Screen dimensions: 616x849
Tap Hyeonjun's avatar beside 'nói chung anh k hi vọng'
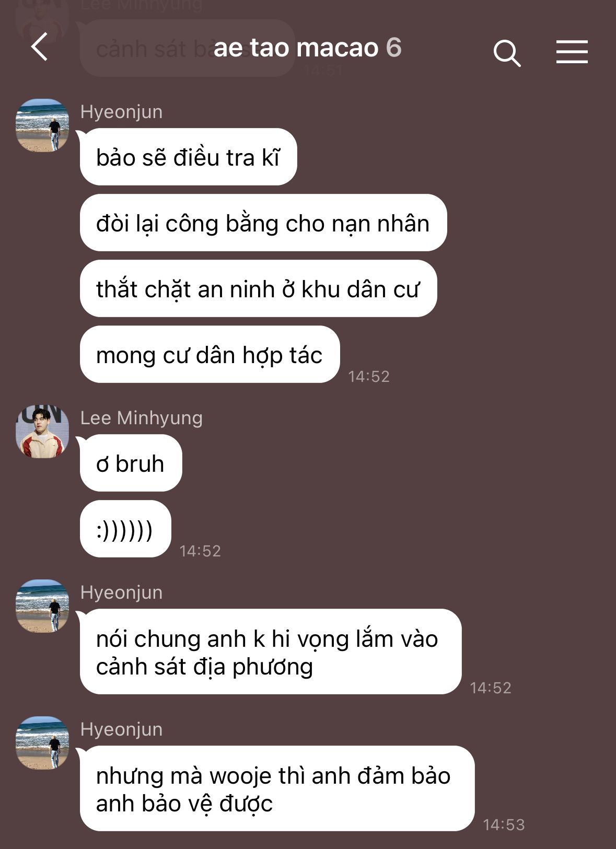(x=42, y=606)
